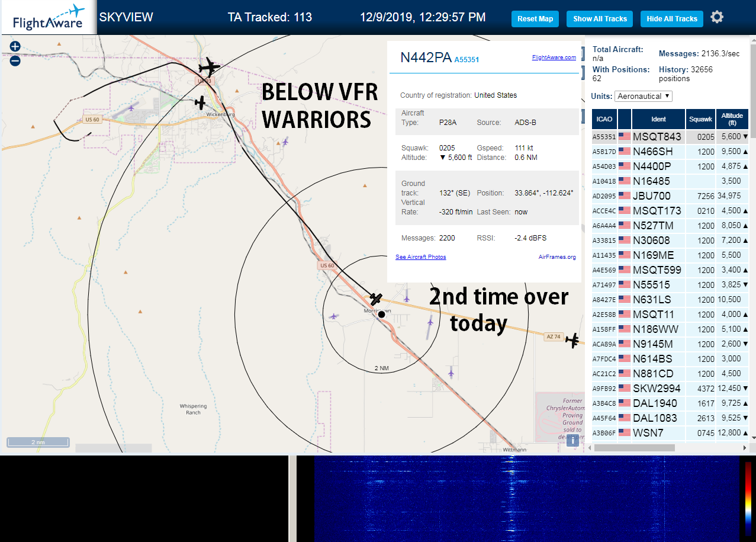Select the aircraft icon over Morristown
The height and width of the screenshot is (542, 756).
point(376,299)
